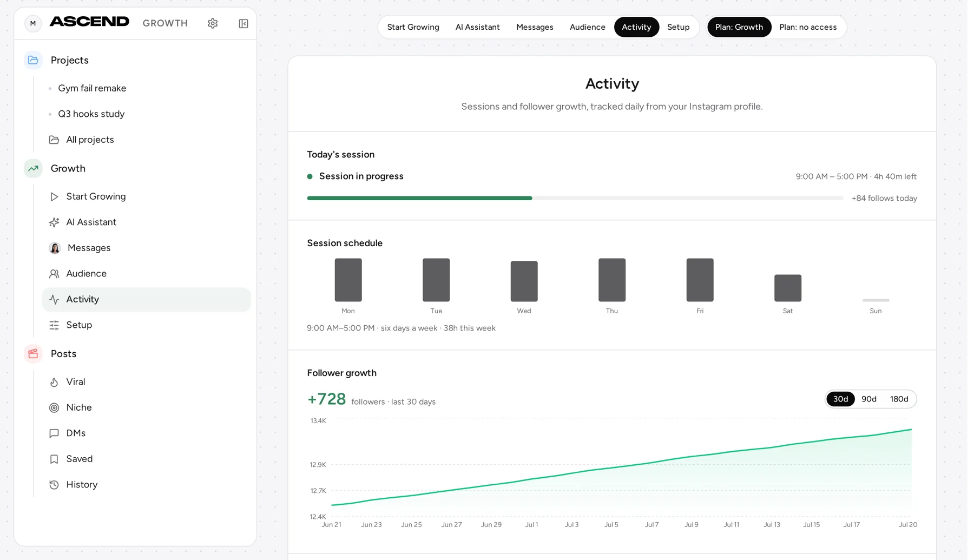Select the Plan: Growth toggle
This screenshot has width=974, height=560.
click(x=739, y=27)
